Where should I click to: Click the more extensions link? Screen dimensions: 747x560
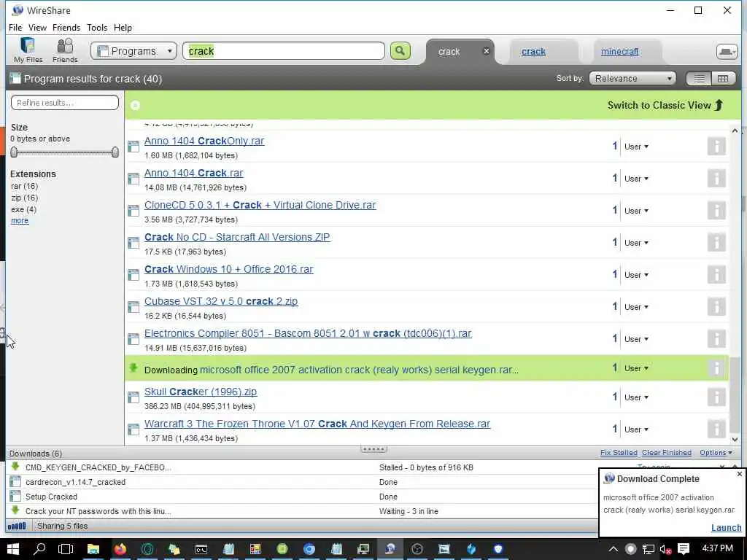pyautogui.click(x=20, y=220)
